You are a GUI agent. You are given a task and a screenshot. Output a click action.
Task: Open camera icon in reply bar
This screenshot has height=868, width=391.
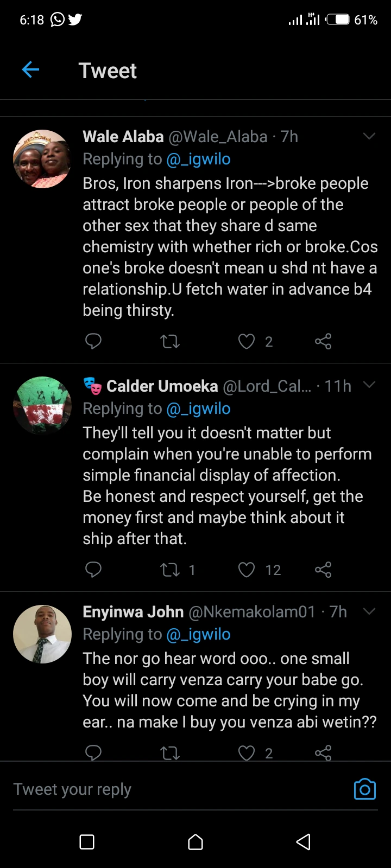tap(364, 789)
